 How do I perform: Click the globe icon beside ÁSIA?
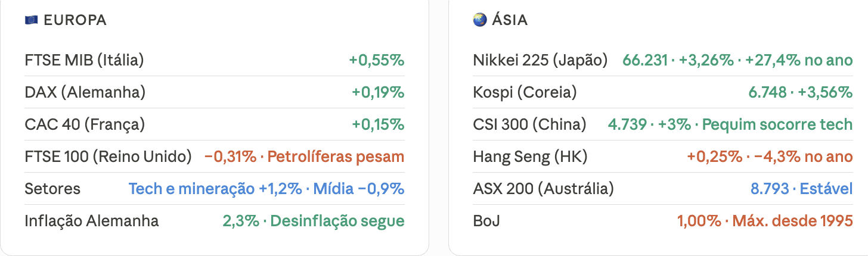(479, 20)
